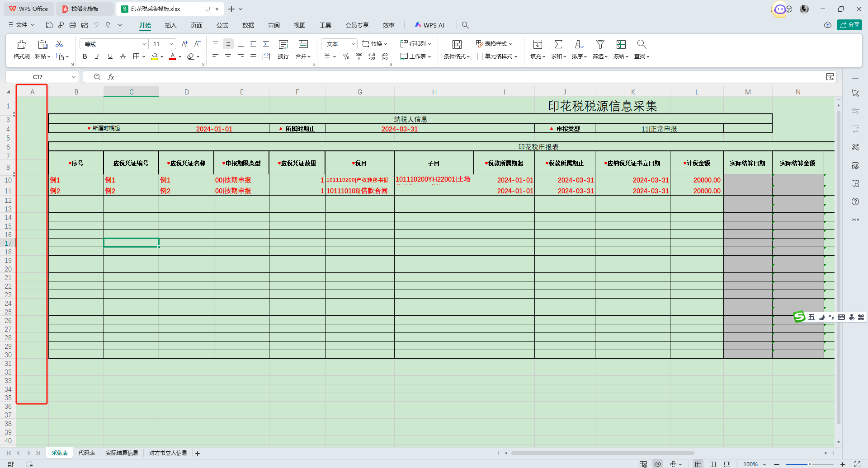Click the Percent style icon
This screenshot has width=868, height=468.
[346, 56]
